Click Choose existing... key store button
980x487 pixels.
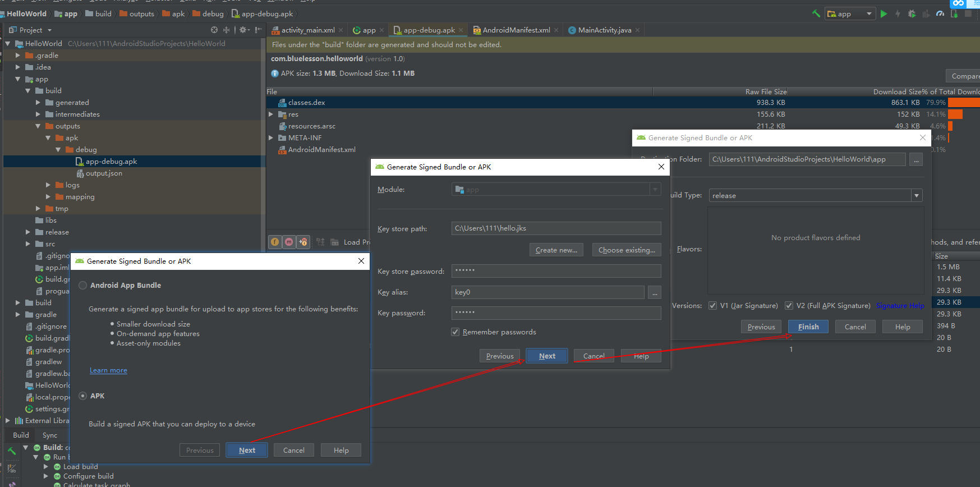point(627,250)
